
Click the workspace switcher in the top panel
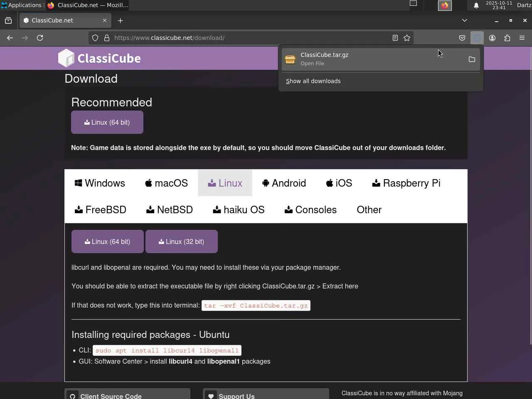tap(413, 3)
